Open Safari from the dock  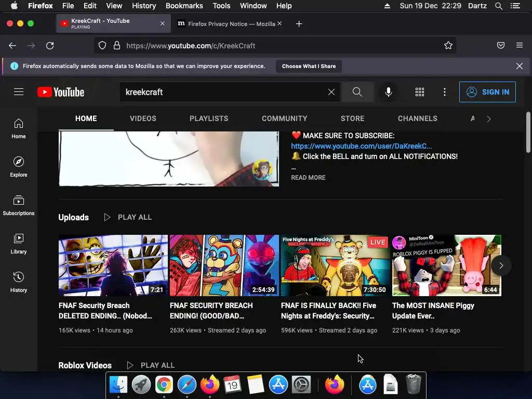pos(187,385)
